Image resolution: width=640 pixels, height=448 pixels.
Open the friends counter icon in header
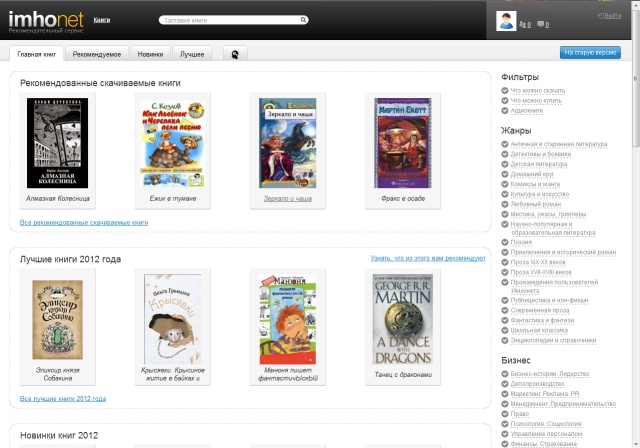pyautogui.click(x=525, y=24)
